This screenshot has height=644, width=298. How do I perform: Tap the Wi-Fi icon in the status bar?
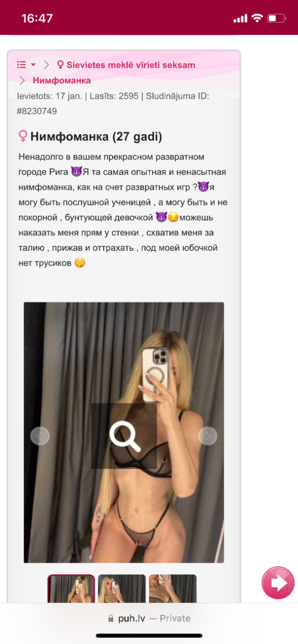tap(257, 18)
